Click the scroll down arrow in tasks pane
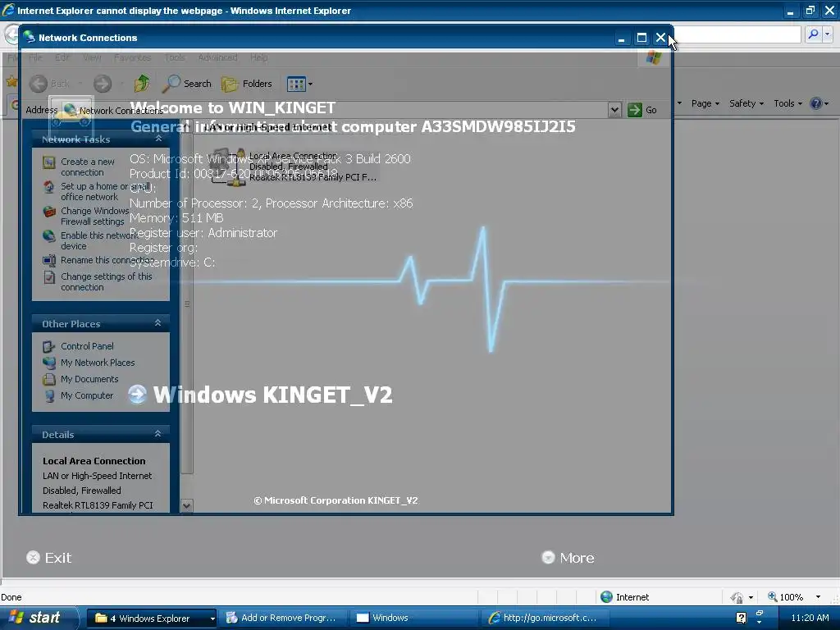Viewport: 840px width, 630px height. click(x=186, y=504)
